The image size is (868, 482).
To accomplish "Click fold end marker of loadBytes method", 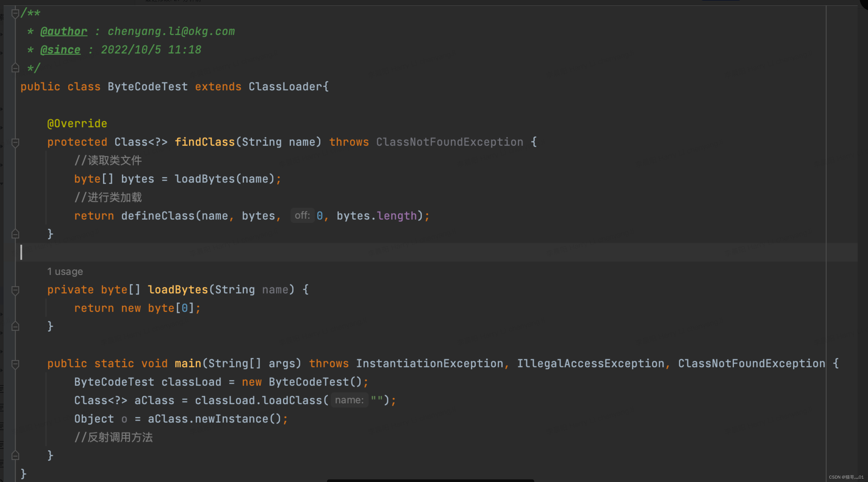I will (x=15, y=326).
